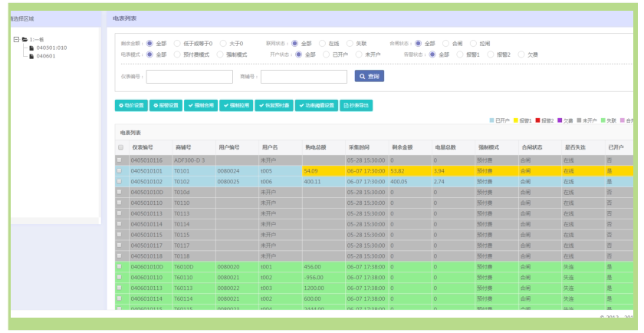This screenshot has height=333, width=644.
Task: Check the row checkbox for 0405010101
Action: 120,170
